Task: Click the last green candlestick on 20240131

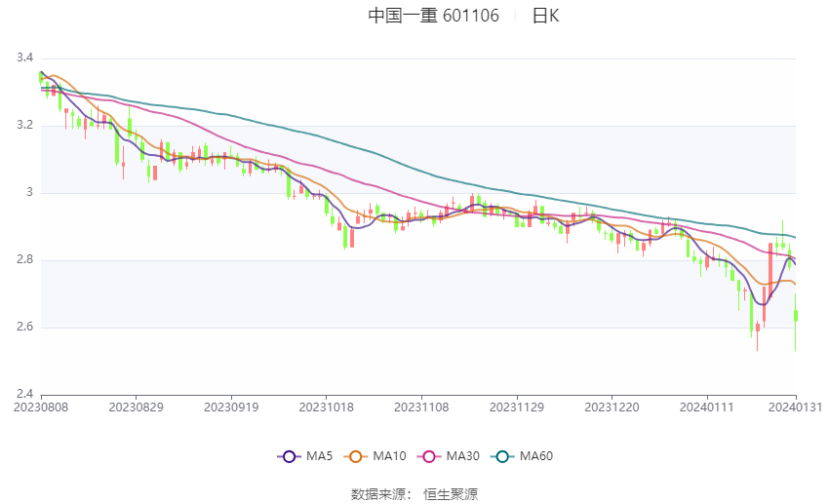Action: click(x=796, y=316)
